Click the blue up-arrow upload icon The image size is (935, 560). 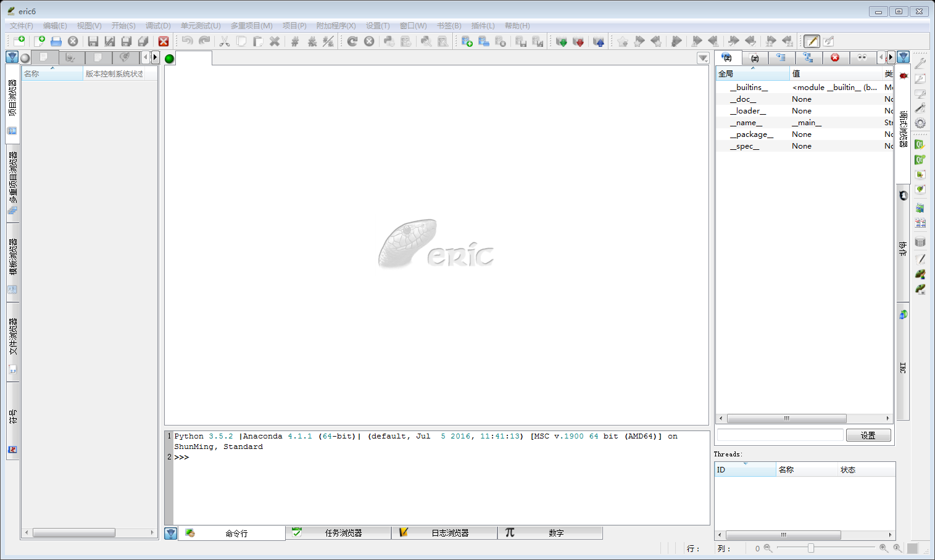tap(599, 41)
